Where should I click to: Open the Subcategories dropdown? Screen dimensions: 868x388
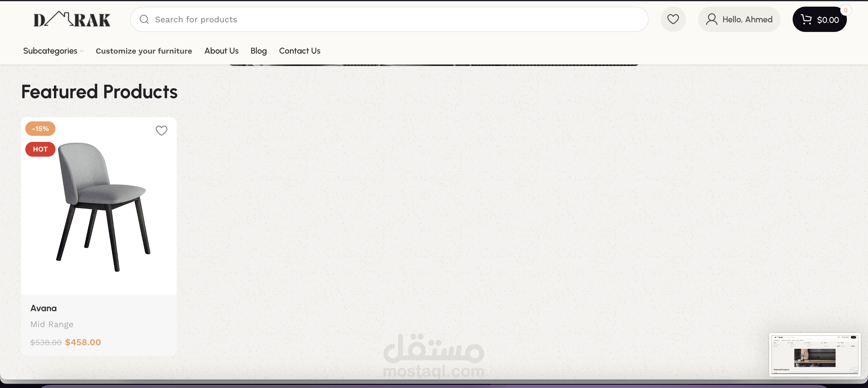point(50,51)
